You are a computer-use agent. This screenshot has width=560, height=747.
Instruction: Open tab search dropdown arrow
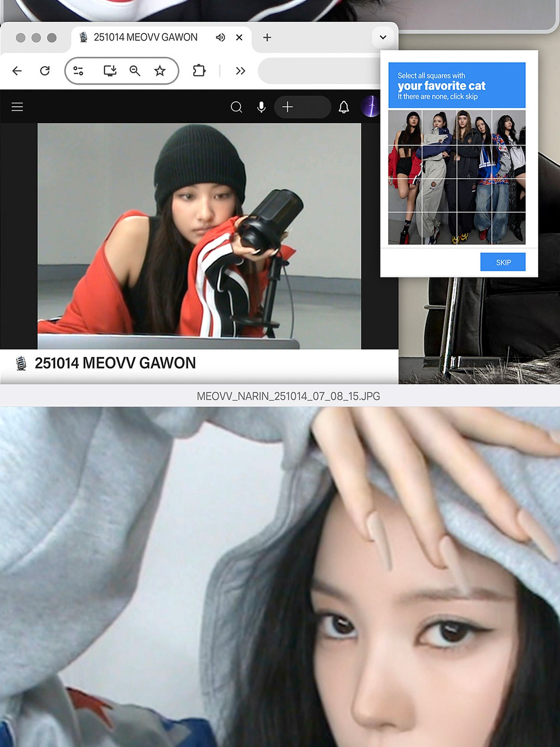coord(383,37)
